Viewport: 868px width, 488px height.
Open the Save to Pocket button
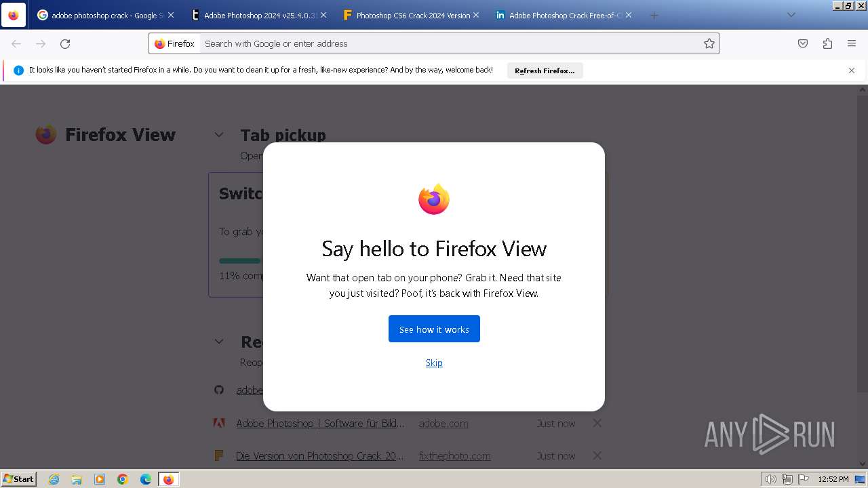pos(803,43)
